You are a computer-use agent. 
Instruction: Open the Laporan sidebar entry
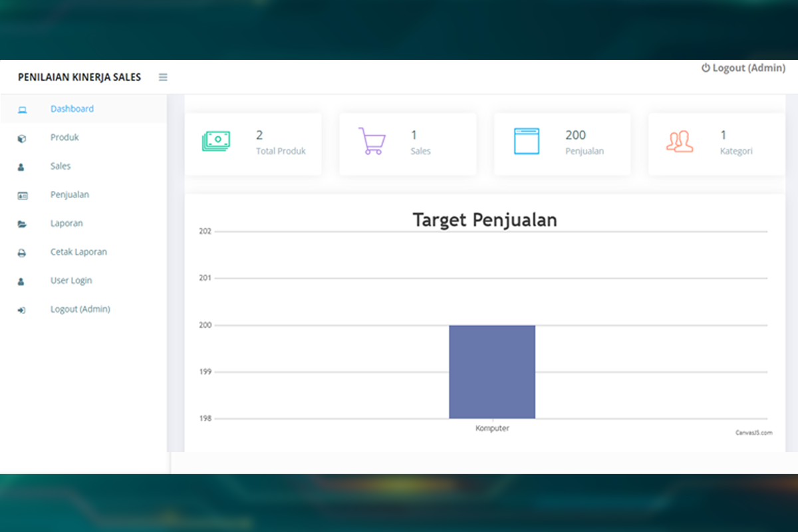point(66,223)
